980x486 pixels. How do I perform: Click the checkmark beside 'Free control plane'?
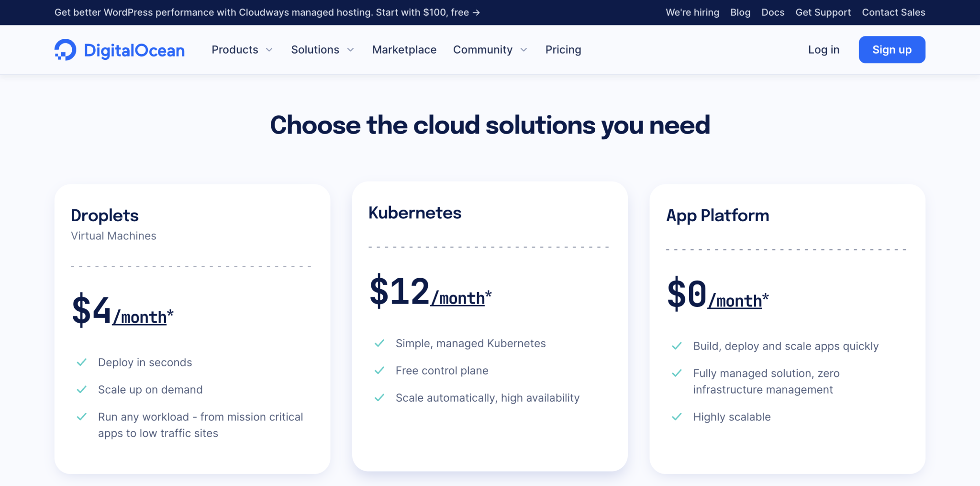pos(379,371)
